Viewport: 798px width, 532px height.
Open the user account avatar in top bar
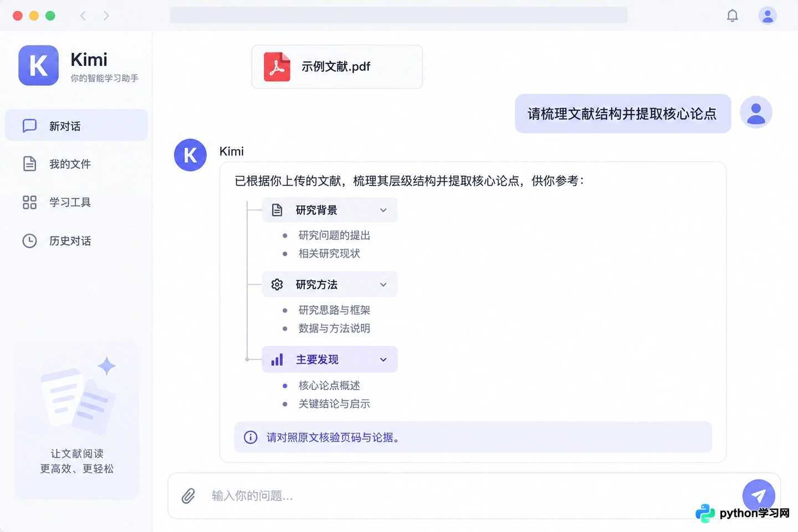tap(767, 16)
